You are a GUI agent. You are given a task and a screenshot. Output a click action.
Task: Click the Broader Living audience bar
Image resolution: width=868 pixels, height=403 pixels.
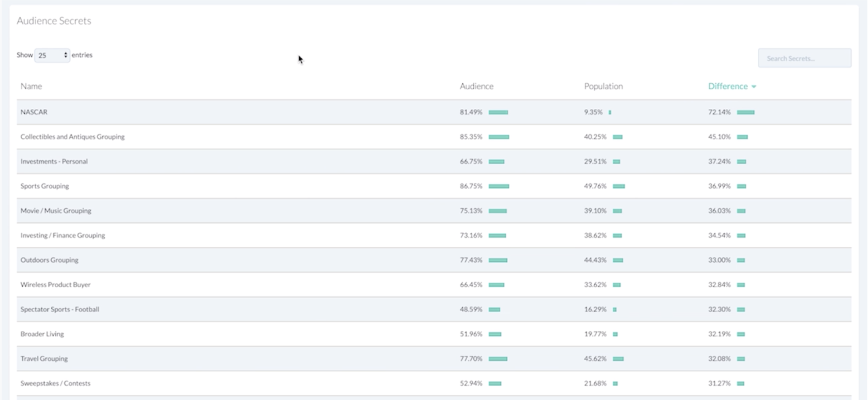(495, 334)
